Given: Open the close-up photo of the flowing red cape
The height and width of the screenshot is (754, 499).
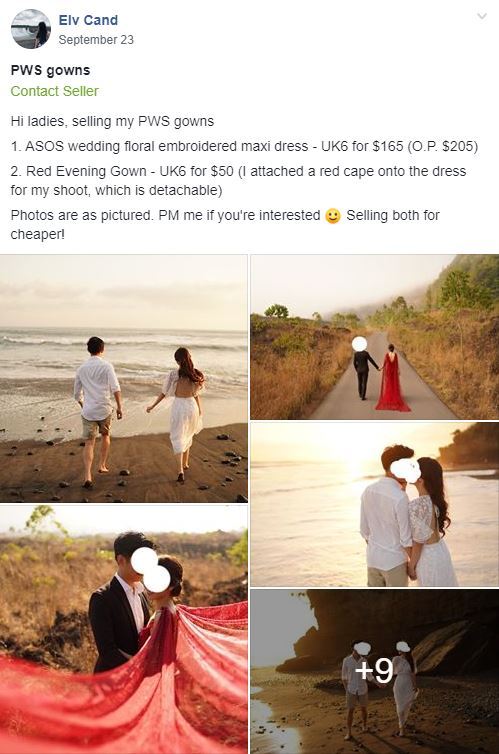Looking at the screenshot, I should click(x=124, y=630).
